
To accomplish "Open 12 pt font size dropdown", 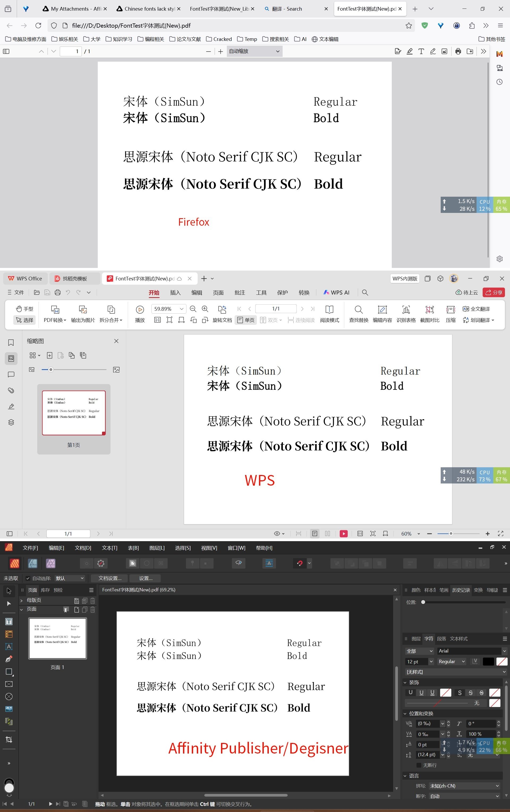I will pos(431,662).
